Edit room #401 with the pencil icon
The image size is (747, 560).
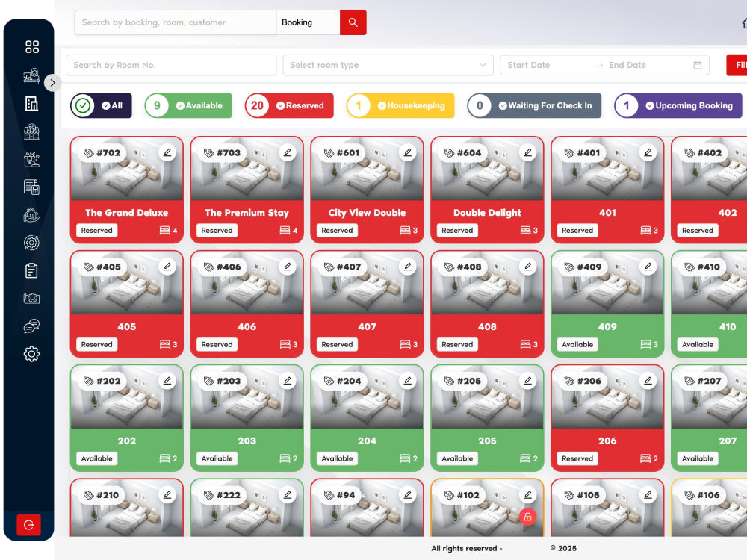tap(648, 152)
